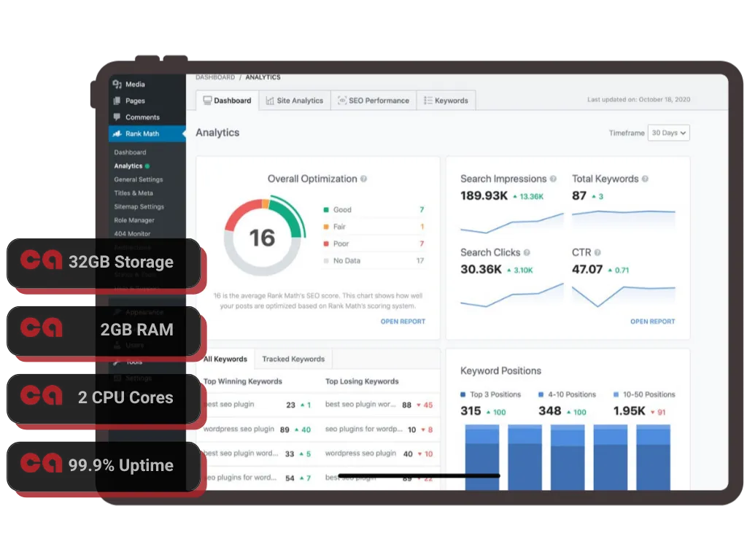Click the 'seo plugins for wordp...' losing keyword

click(x=363, y=429)
